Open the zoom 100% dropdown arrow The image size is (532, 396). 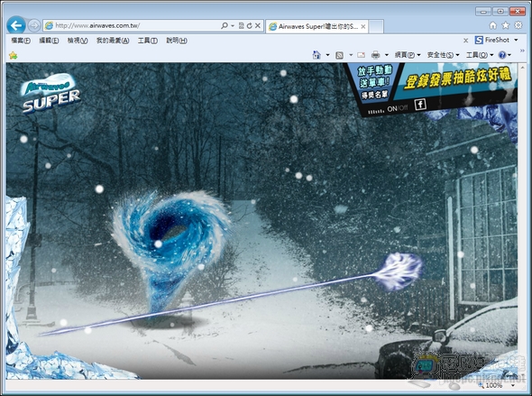coord(513,385)
